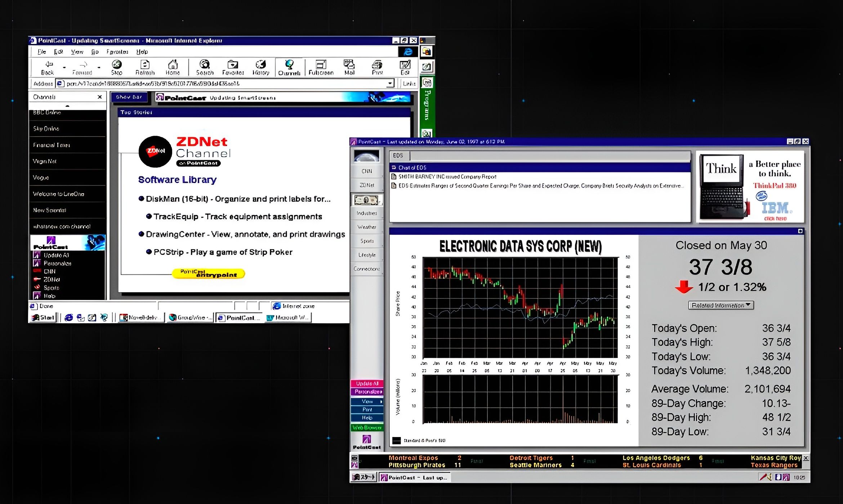
Task: Expand the Address bar dropdown
Action: (390, 84)
